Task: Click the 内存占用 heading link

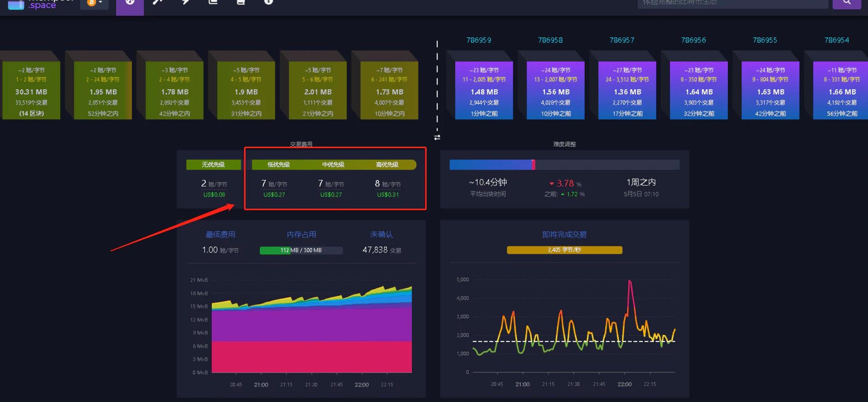Action: click(x=301, y=234)
